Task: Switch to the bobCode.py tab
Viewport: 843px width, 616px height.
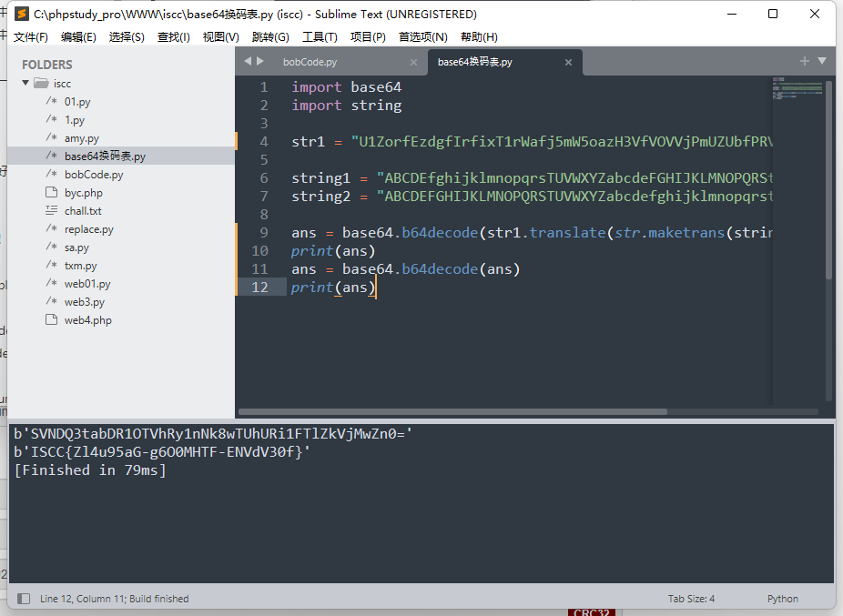Action: pos(310,63)
